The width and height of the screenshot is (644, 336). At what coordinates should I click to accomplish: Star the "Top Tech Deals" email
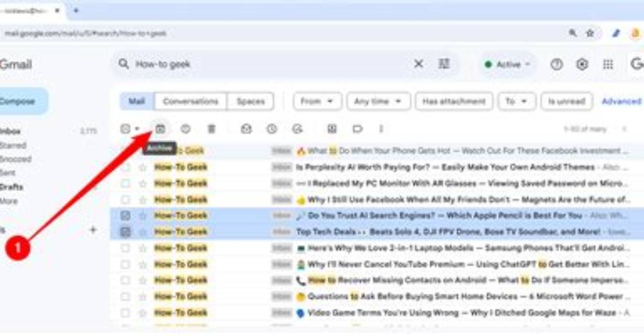pos(143,232)
